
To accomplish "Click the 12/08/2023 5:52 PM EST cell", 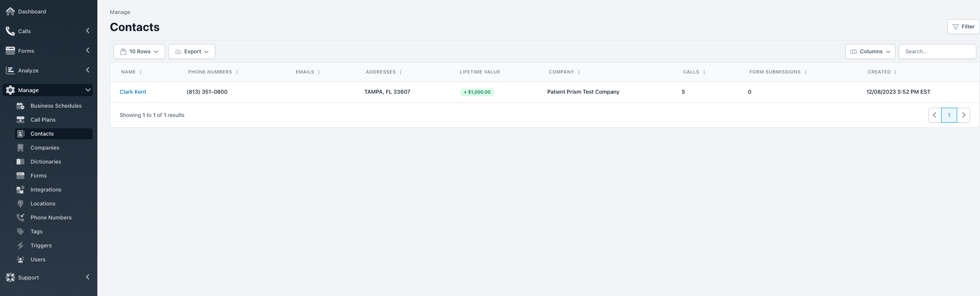I will coord(898,92).
